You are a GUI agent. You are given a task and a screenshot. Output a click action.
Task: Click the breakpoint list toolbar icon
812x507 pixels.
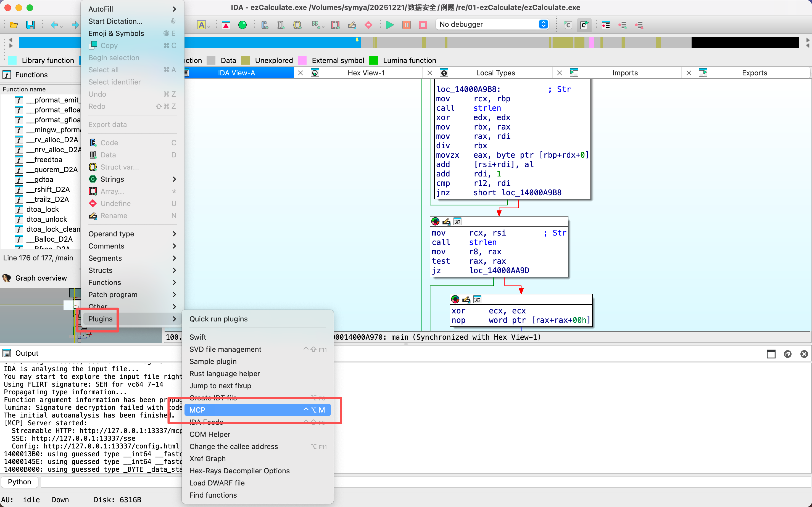click(606, 25)
